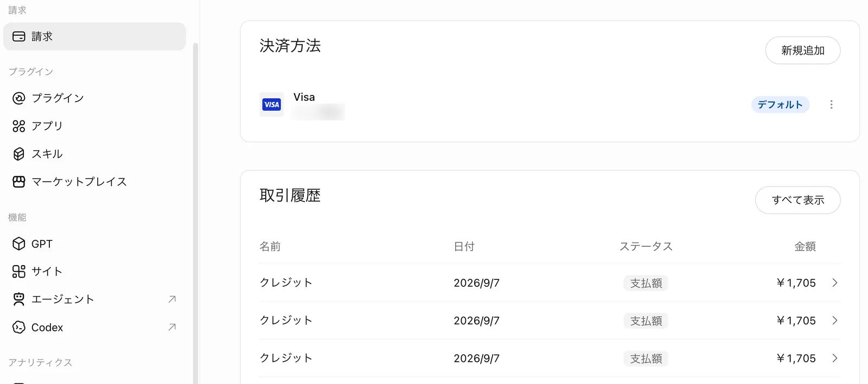The height and width of the screenshot is (384, 868).
Task: Expand the first クレジット transaction chevron
Action: point(835,283)
